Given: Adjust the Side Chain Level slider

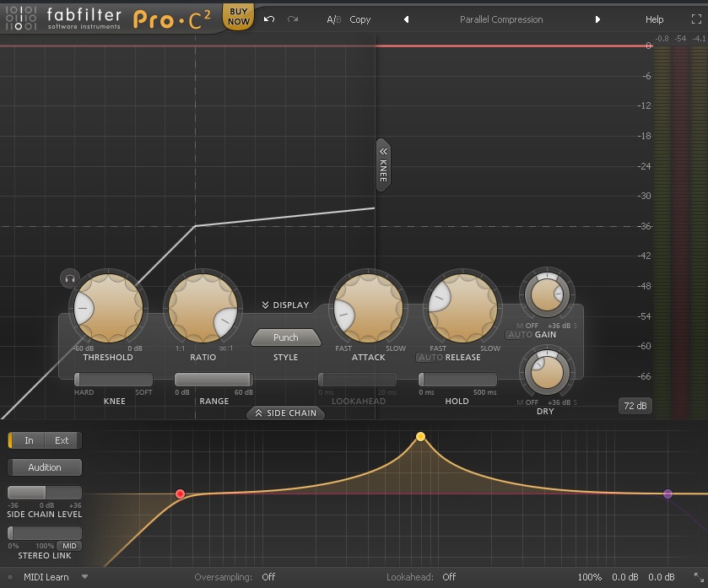Looking at the screenshot, I should [45, 493].
